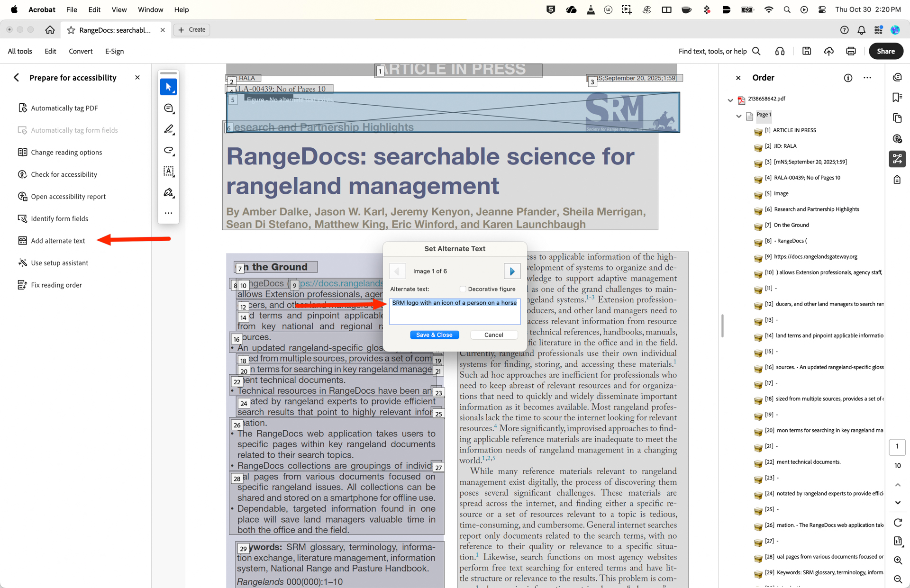Open the Add Comment tool

(x=168, y=108)
